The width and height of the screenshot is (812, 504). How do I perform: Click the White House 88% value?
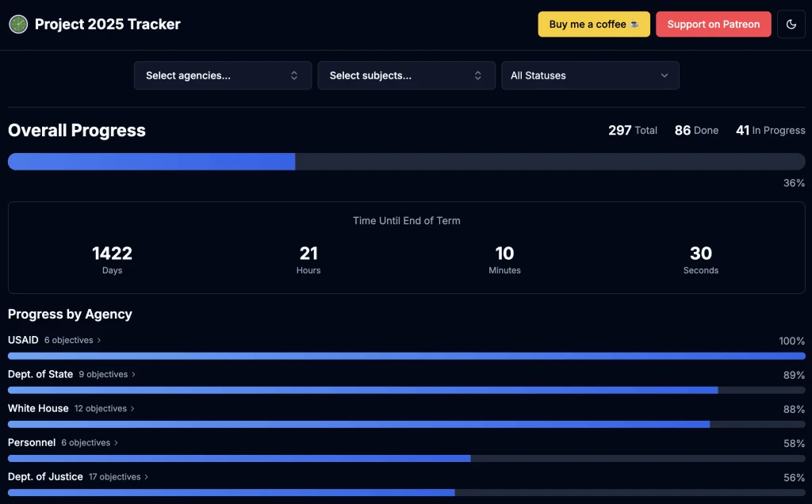pos(794,410)
